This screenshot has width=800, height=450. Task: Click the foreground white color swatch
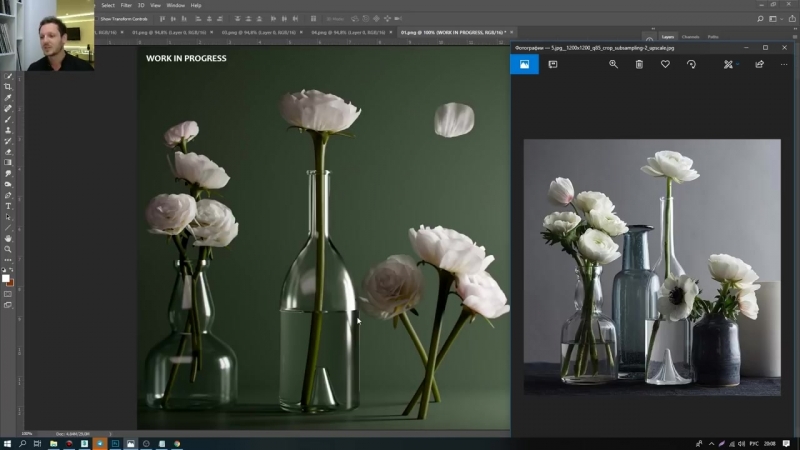pos(5,278)
